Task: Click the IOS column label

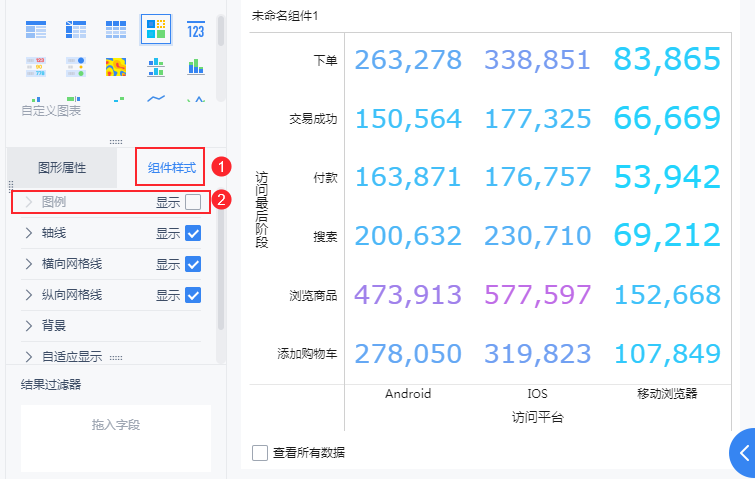Action: [x=537, y=394]
